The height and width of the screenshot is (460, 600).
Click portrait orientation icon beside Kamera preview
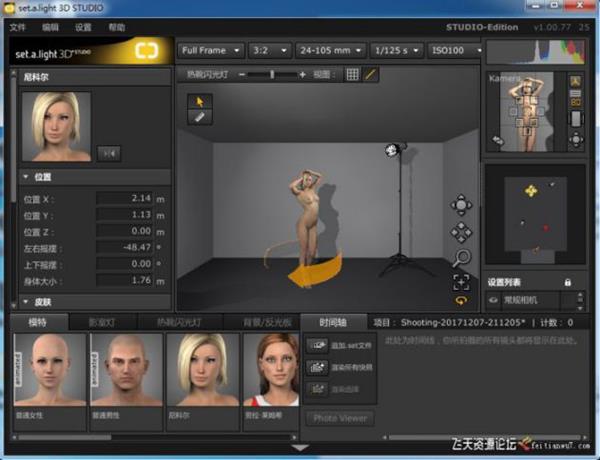coord(576,118)
